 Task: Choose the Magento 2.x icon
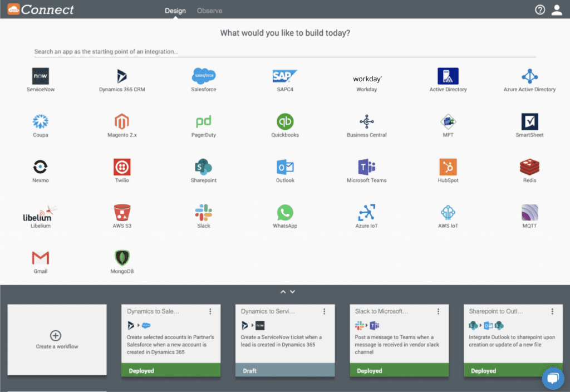point(122,121)
